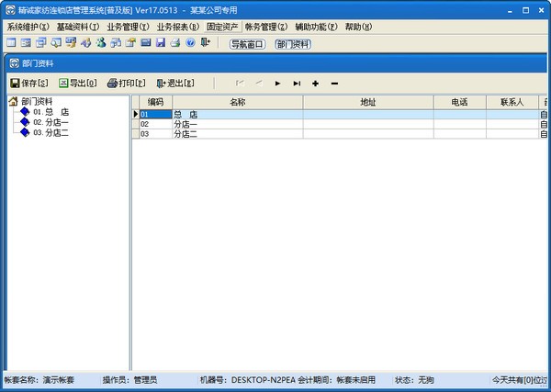
Task: Click the 打印[P] print button
Action: pyautogui.click(x=126, y=84)
